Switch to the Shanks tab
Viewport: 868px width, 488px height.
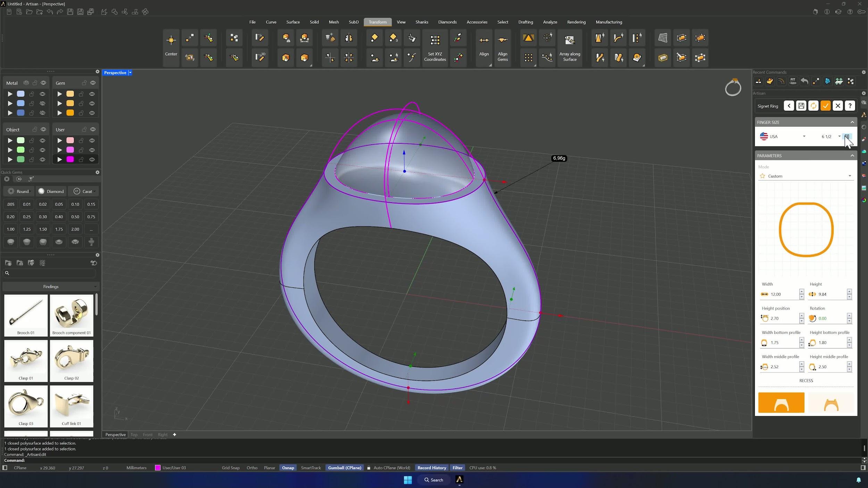(x=422, y=22)
